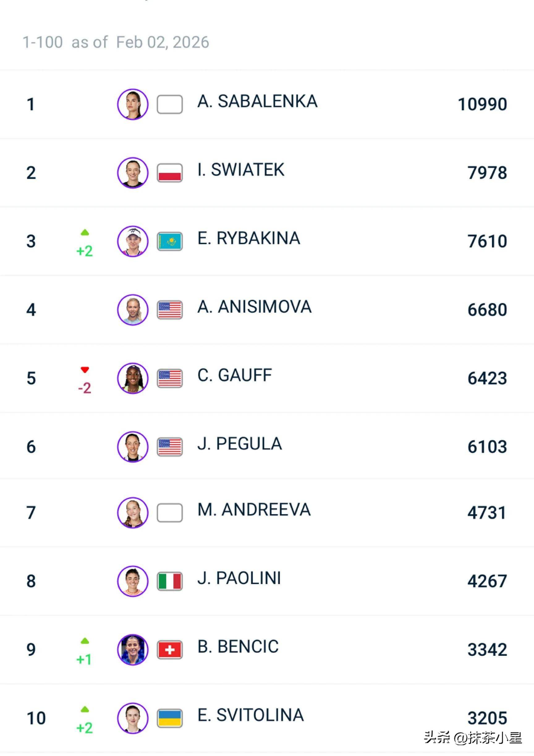Screen dimensions: 534x756
Task: Click the USA flag next to Anisimova
Action: [170, 310]
